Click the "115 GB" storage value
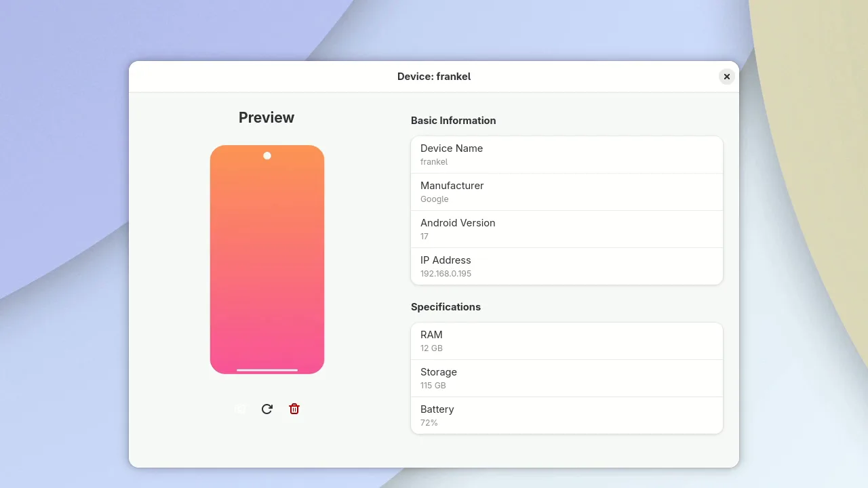868x488 pixels. [433, 386]
